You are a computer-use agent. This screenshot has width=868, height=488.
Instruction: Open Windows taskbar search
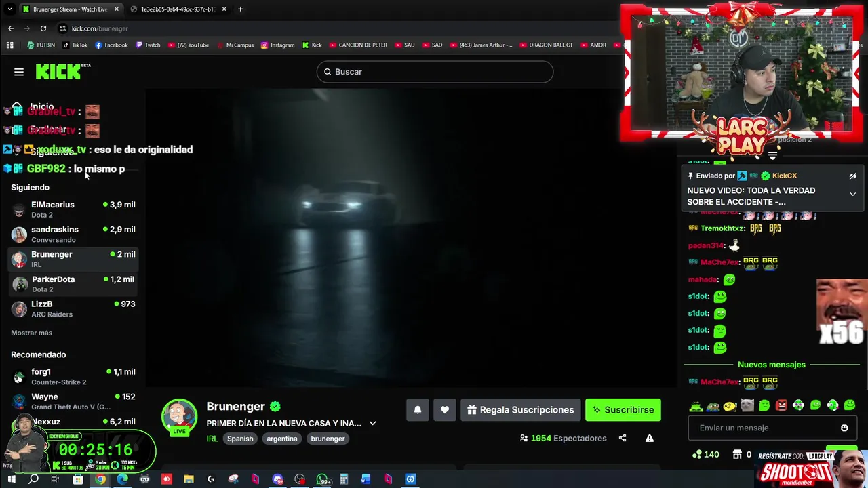[x=33, y=479]
